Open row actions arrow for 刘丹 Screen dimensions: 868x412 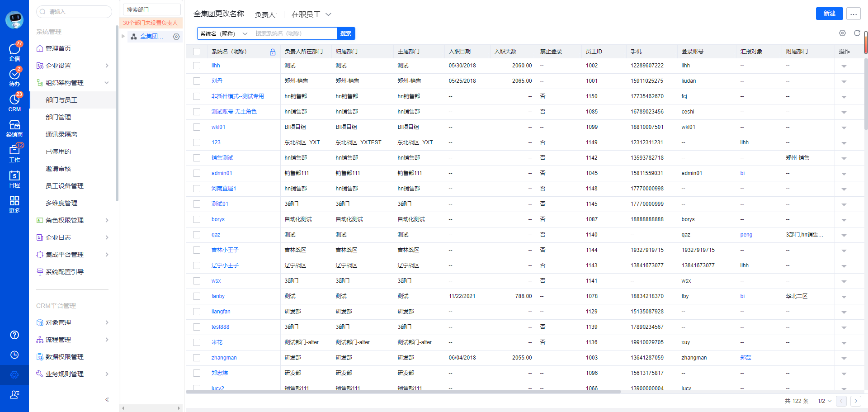coord(844,81)
